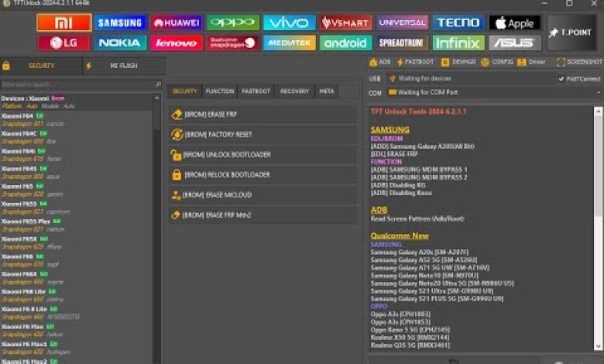Select the Xiaomi MI brand logo
The height and width of the screenshot is (364, 604).
[64, 22]
